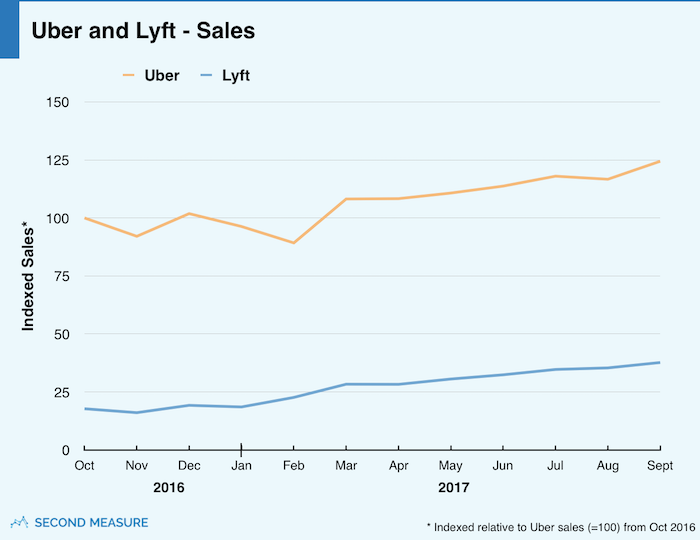Click Uber's December data point

click(189, 213)
